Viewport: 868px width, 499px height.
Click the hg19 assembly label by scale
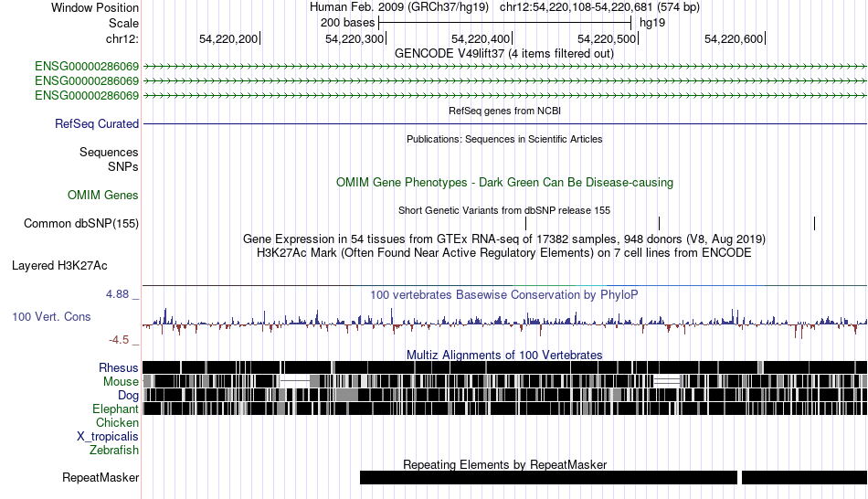(652, 23)
